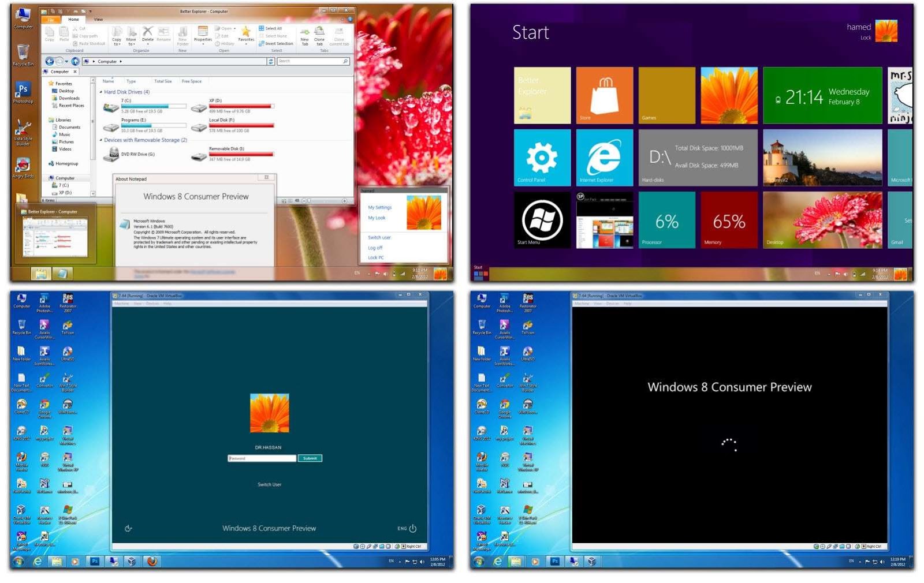Click inside the Password input field
Image resolution: width=924 pixels, height=583 pixels.
click(261, 458)
